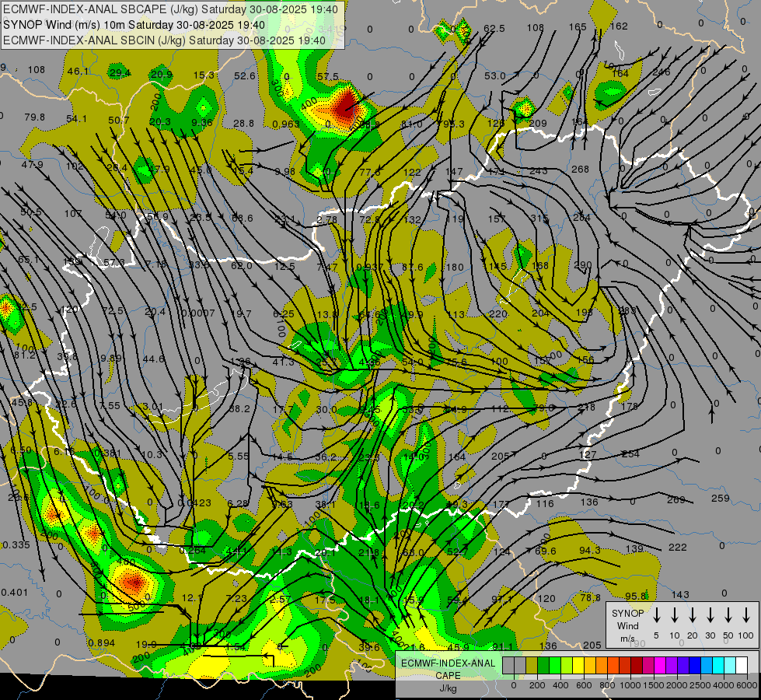
Task: Select the SBCIN header line
Action: 164,40
